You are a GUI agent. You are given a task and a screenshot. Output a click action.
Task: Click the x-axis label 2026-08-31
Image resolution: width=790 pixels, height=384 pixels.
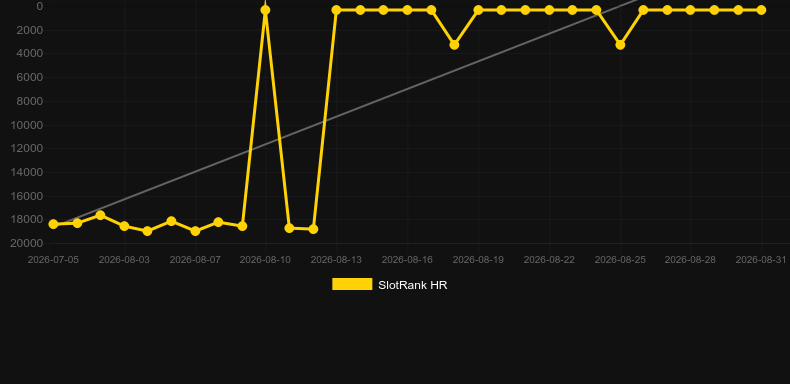point(761,260)
